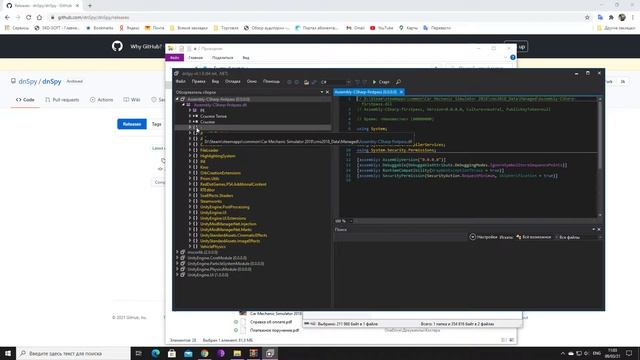Open the Отладка menu in dnSpy
Screen dimensions: 640x360
(x=233, y=82)
